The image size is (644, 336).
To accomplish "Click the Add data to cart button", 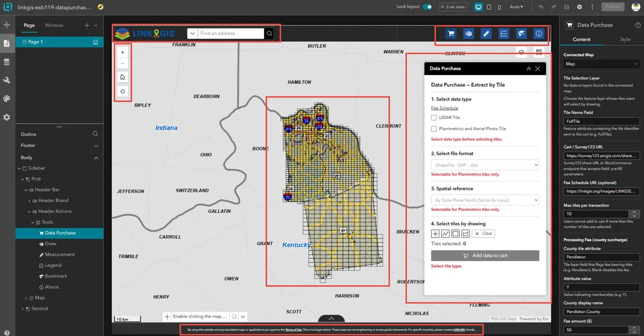I will click(x=485, y=255).
